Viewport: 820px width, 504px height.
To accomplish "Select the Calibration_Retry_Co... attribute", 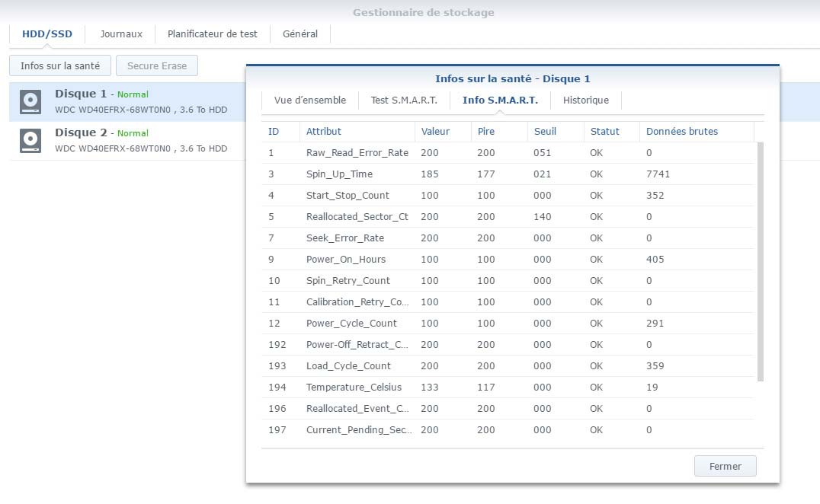I will (357, 302).
